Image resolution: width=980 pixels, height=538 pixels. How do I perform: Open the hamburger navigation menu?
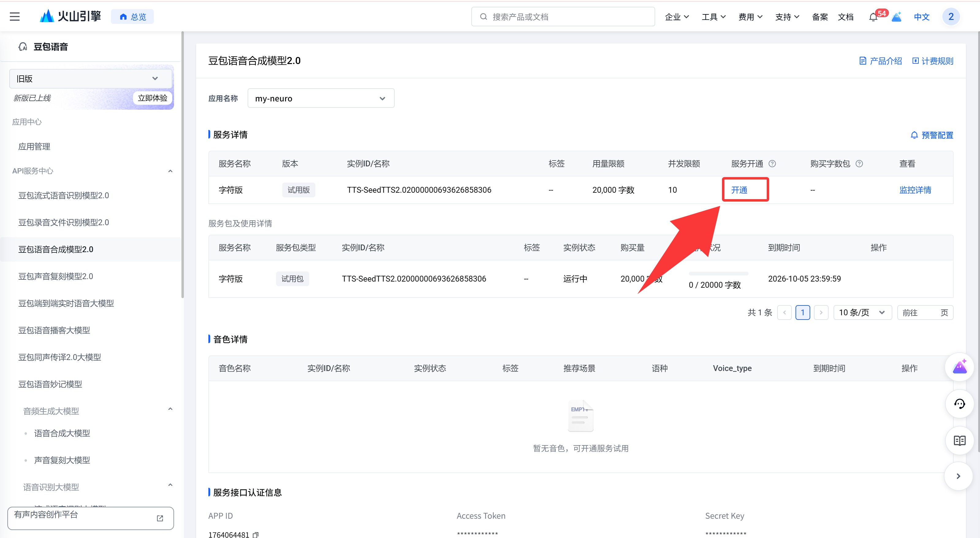14,17
